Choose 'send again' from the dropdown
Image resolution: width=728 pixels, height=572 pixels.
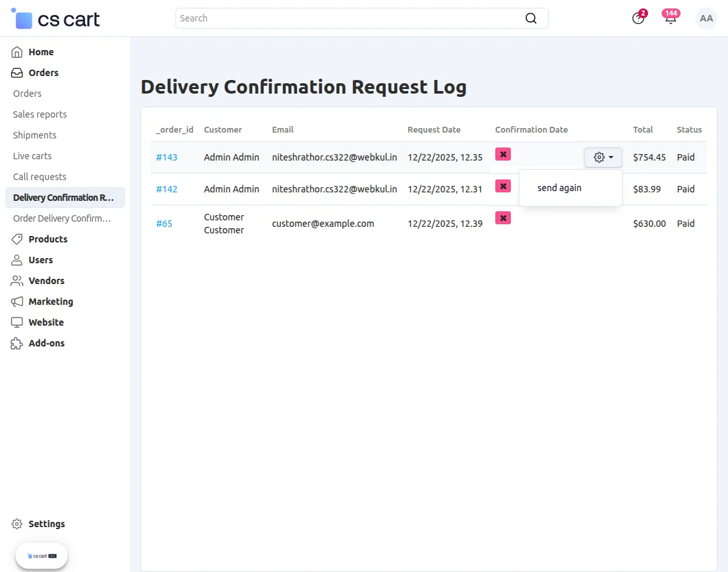point(559,188)
